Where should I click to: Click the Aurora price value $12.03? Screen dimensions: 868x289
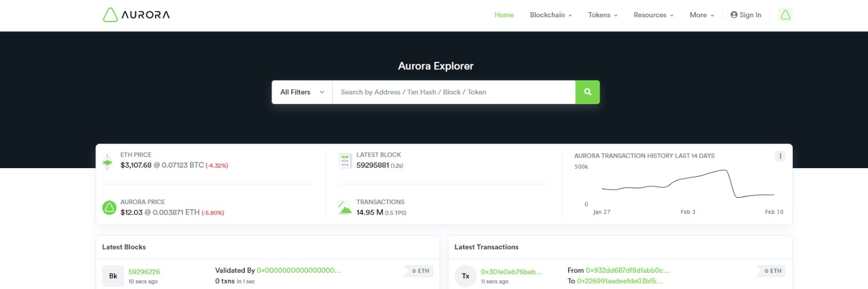click(131, 212)
